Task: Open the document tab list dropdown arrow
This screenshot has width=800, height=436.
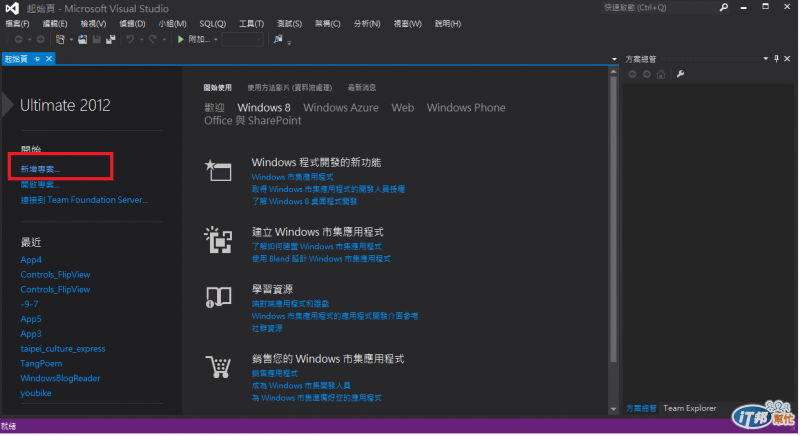Action: (x=614, y=59)
